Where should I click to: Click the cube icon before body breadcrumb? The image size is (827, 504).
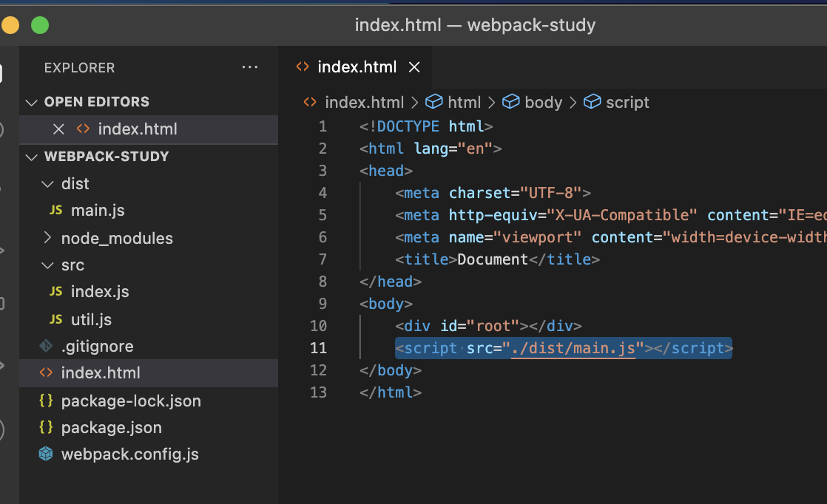510,101
